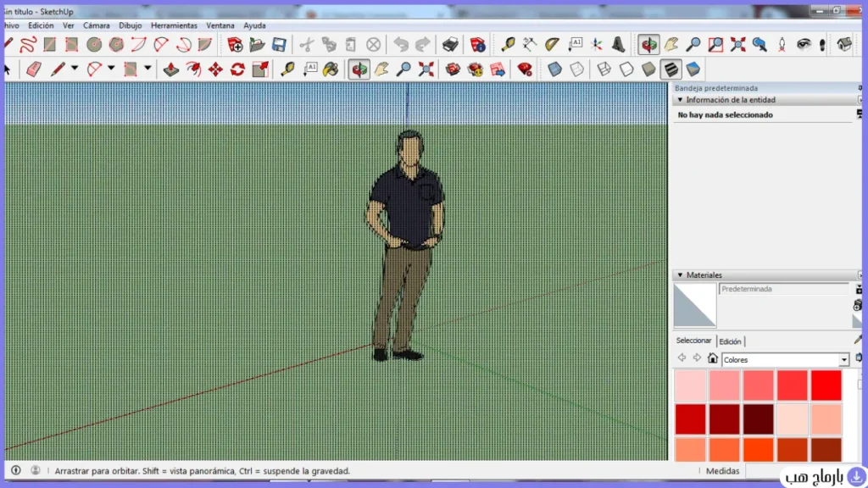868x488 pixels.
Task: Click the Cut scissors icon
Action: (307, 44)
